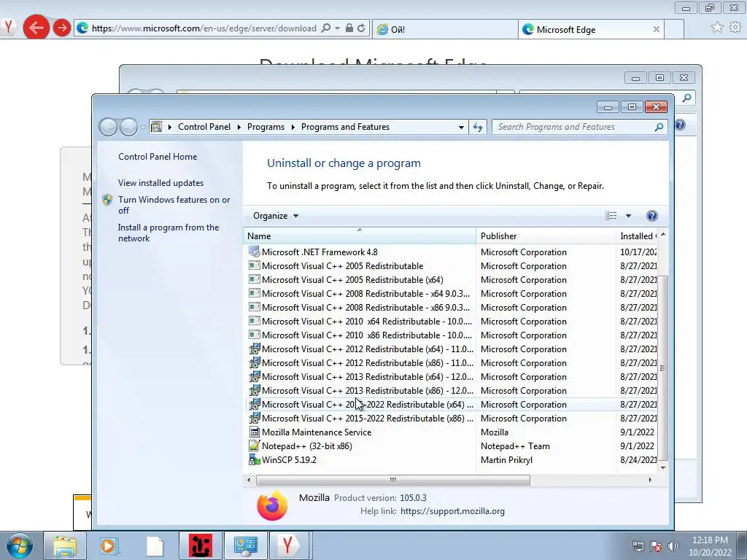Select Visual C++ 2008 Redistributable x86 entry
Screen dimensions: 747x560
pos(452,307)
